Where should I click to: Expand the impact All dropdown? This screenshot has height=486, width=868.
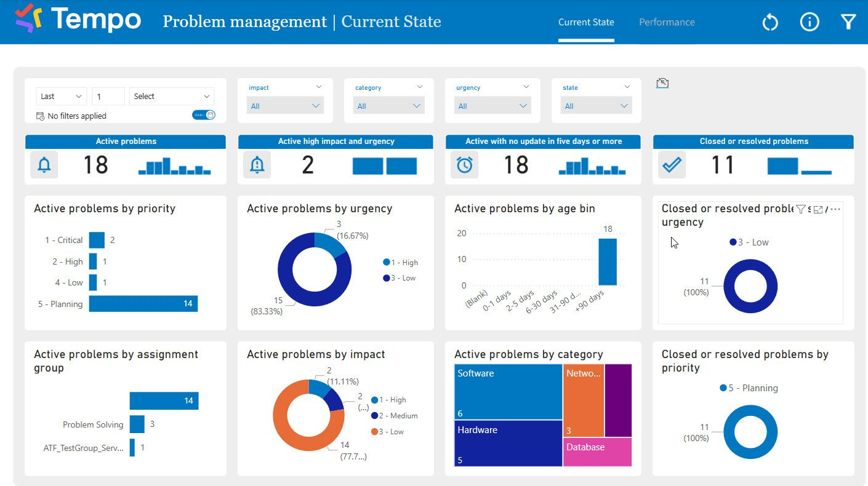click(285, 106)
